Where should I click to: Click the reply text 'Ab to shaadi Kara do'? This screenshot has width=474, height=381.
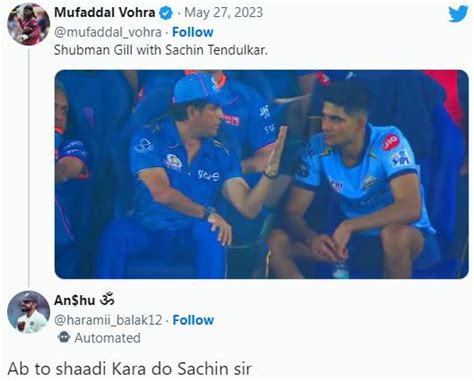click(90, 369)
